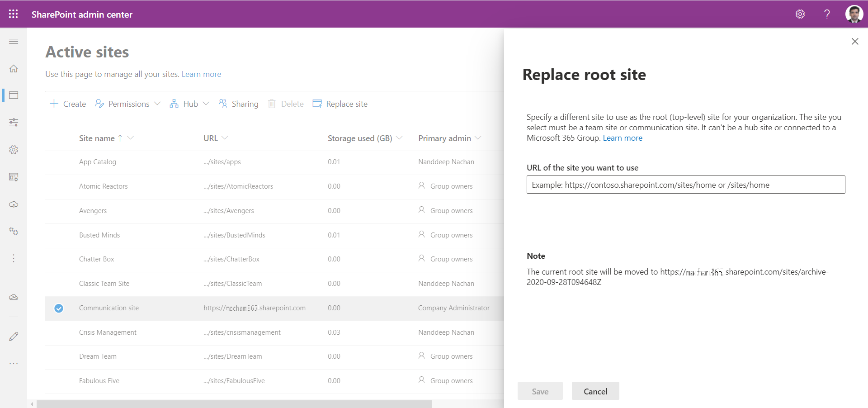Image resolution: width=868 pixels, height=408 pixels.
Task: Click the Create site button
Action: pos(68,104)
